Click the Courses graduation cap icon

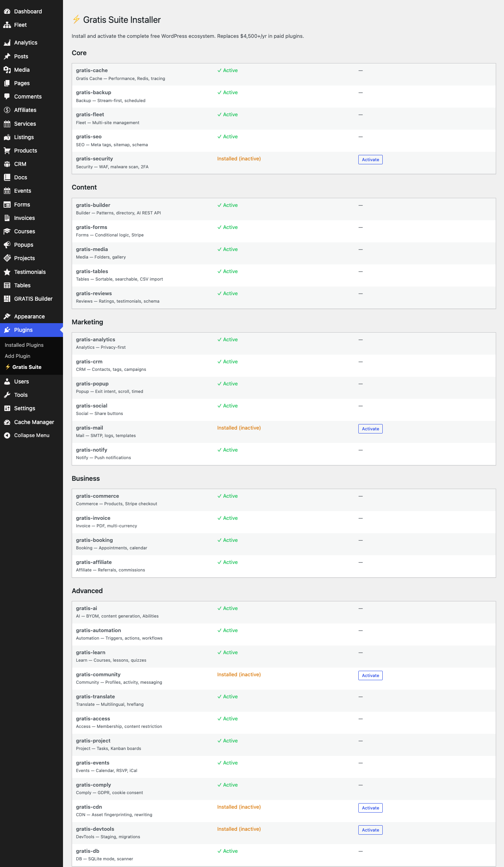click(7, 231)
